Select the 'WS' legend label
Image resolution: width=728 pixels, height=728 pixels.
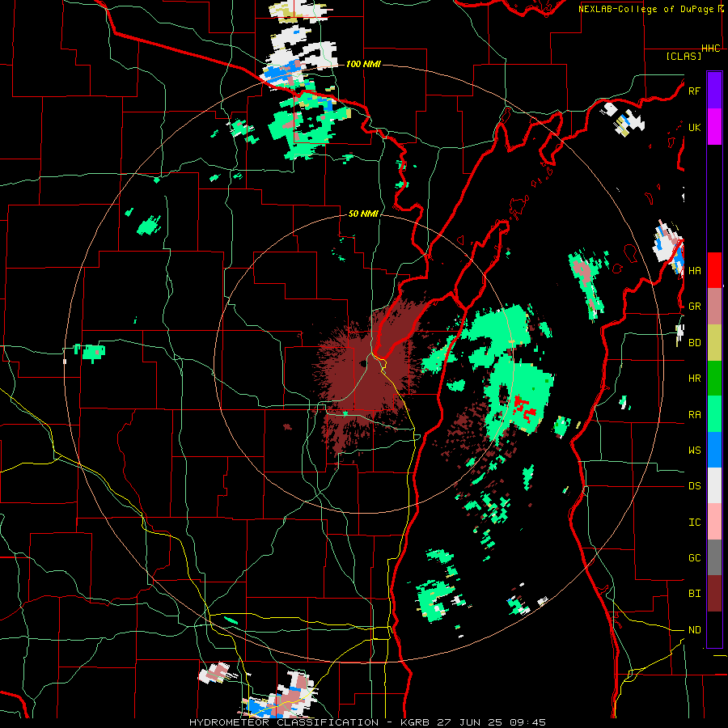click(x=694, y=451)
